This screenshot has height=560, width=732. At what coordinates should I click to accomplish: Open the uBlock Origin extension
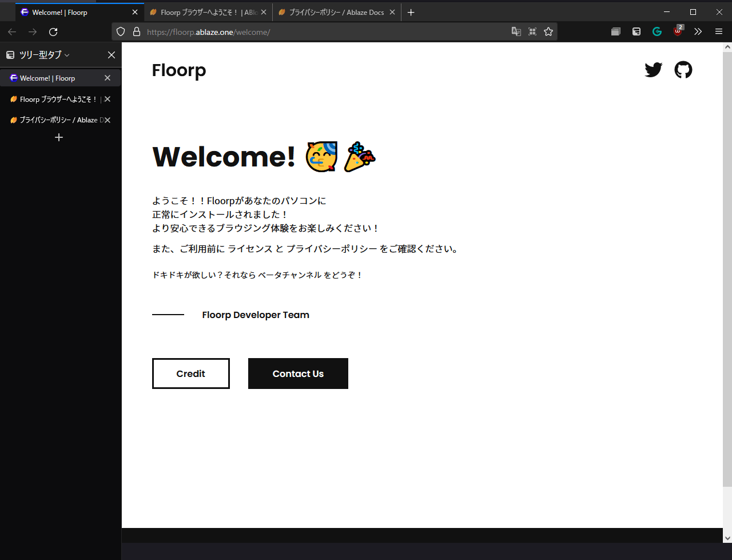(x=678, y=31)
